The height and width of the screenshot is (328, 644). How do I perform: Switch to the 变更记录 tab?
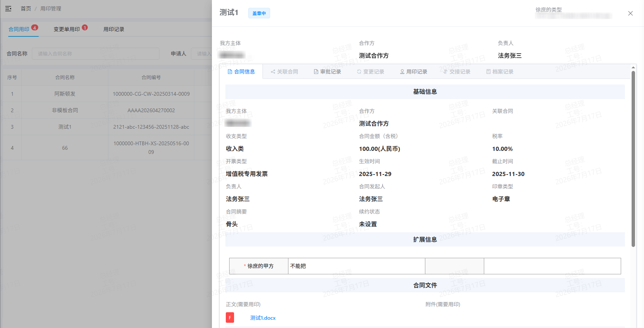point(371,72)
